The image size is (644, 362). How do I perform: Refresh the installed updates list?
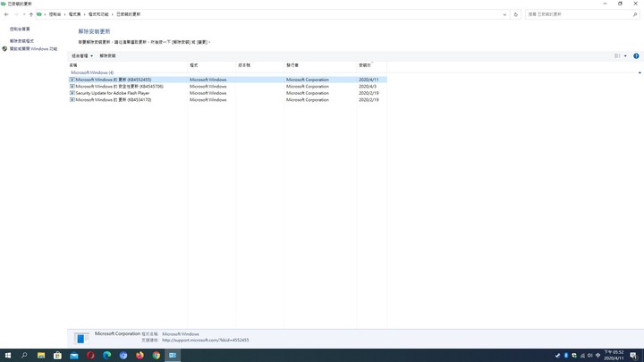516,14
